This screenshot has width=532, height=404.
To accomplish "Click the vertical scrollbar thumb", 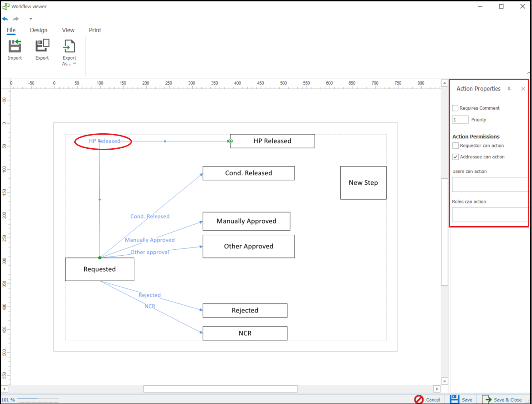I will coord(445,232).
